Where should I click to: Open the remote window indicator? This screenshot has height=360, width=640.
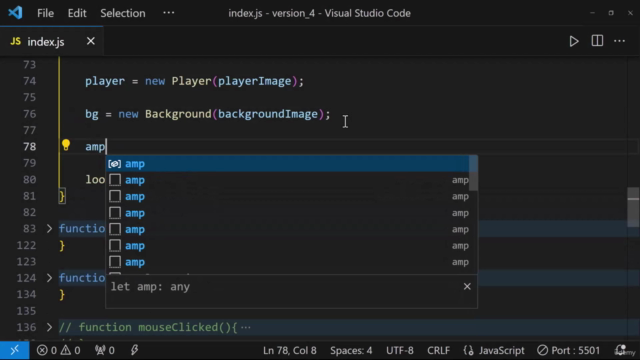[x=15, y=350]
